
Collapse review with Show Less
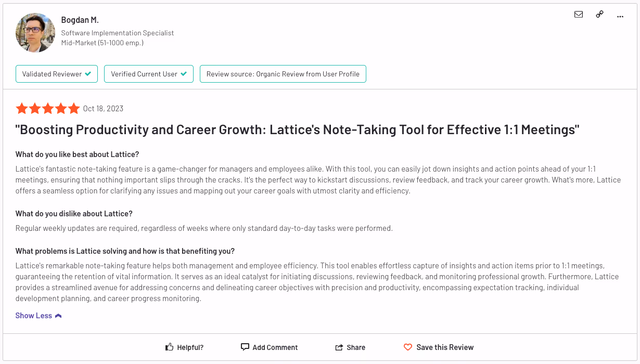(39, 316)
